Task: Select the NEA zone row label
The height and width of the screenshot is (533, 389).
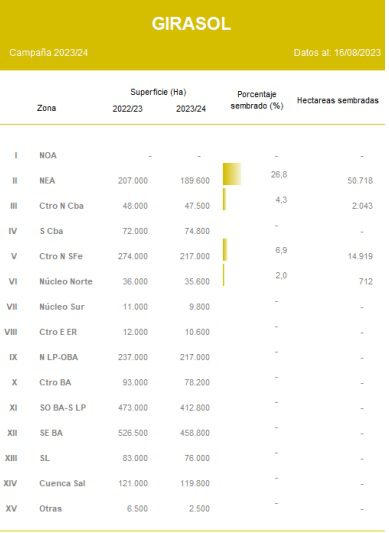Action: 47,180
